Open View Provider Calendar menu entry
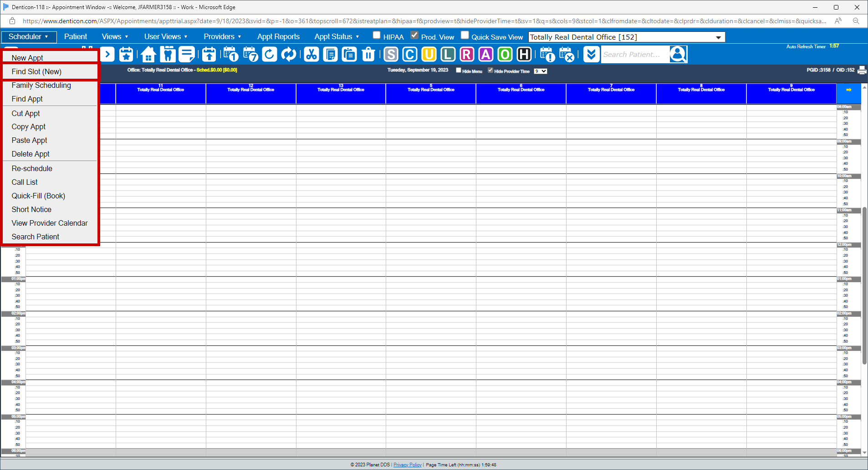Viewport: 868px width, 470px height. [50, 223]
